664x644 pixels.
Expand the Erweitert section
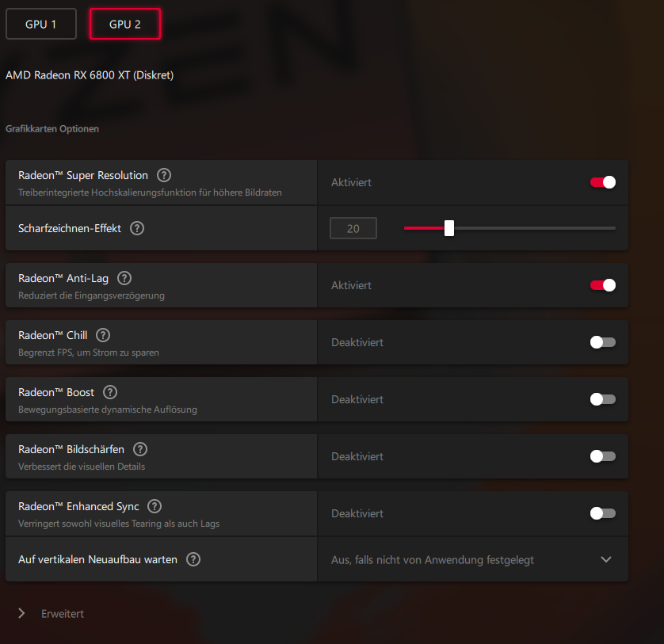coord(52,614)
